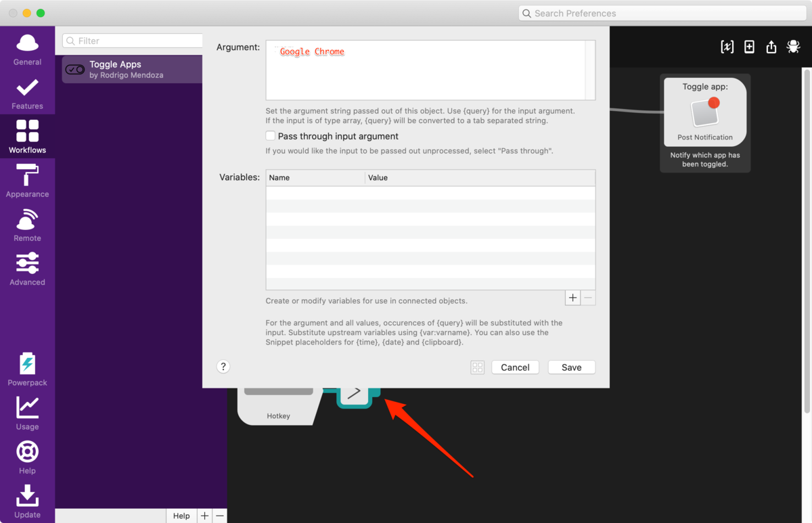Open the Powerpack section
The width and height of the screenshot is (812, 523).
(x=27, y=369)
